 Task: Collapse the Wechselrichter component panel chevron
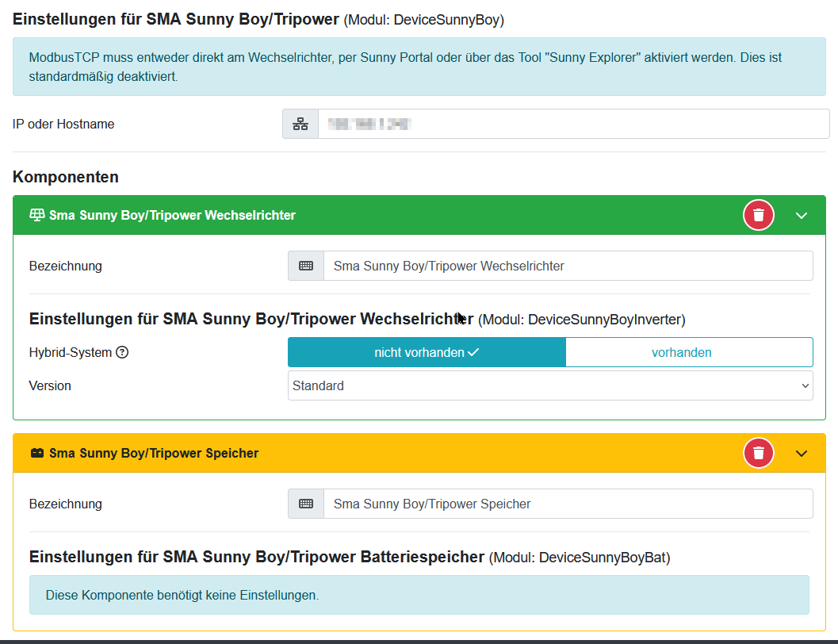(x=801, y=216)
